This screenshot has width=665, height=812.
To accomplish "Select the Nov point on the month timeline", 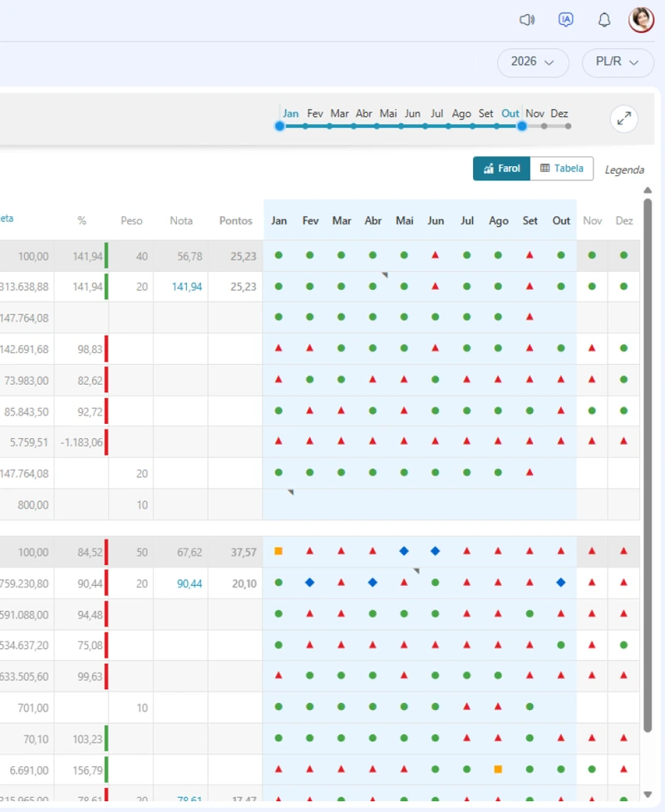I will (x=544, y=125).
